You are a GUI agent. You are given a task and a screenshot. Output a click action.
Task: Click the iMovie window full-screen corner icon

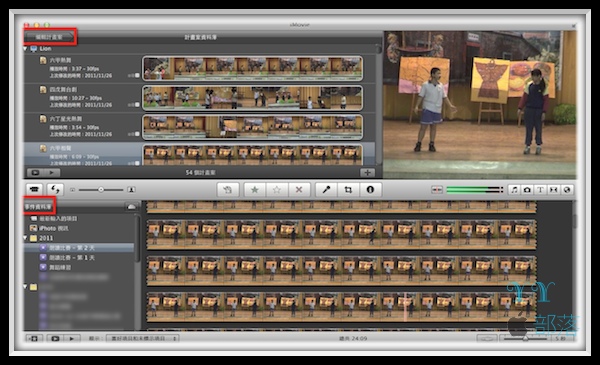coord(574,25)
